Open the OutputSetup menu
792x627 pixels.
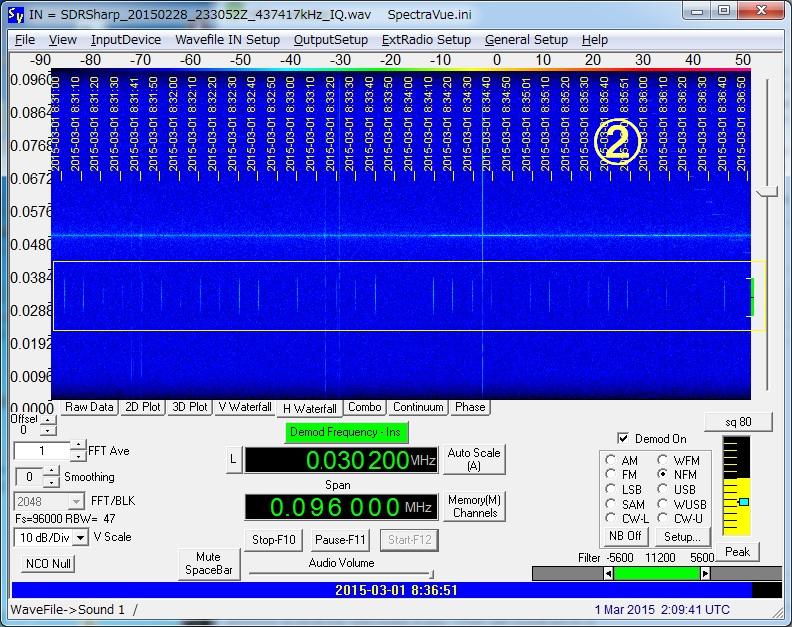tap(331, 40)
